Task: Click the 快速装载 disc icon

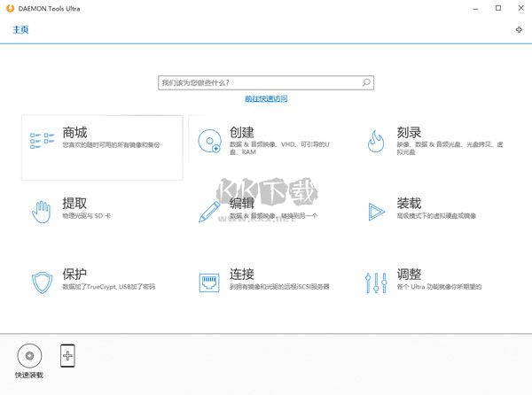Action: [29, 355]
